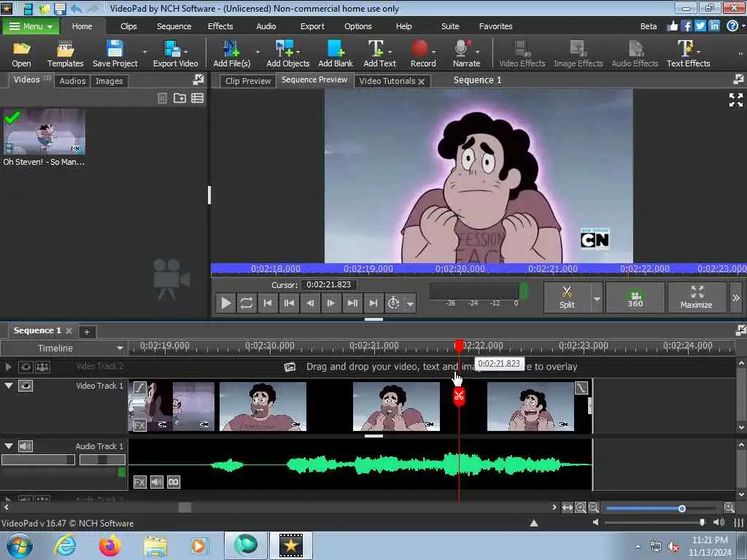747x560 pixels.
Task: Open the Export ribbon tab
Action: [x=312, y=26]
